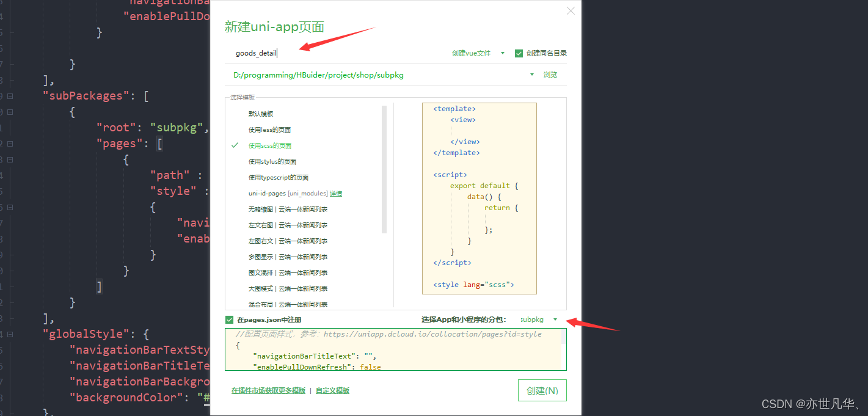Select the 使用typescript的页面 template
The width and height of the screenshot is (868, 416).
(278, 177)
